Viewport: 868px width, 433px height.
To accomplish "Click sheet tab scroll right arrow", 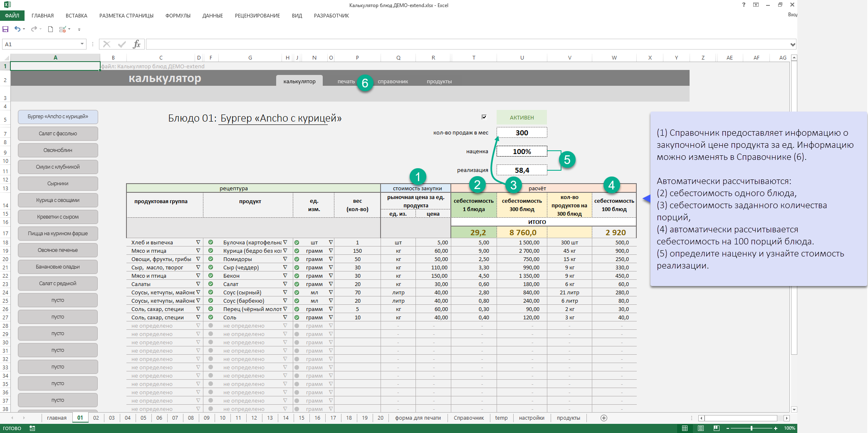I will (x=24, y=418).
